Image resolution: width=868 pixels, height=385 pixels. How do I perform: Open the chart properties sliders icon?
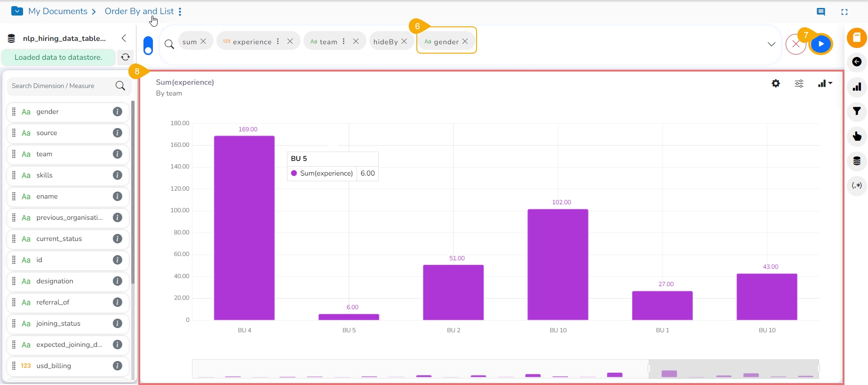coord(799,84)
